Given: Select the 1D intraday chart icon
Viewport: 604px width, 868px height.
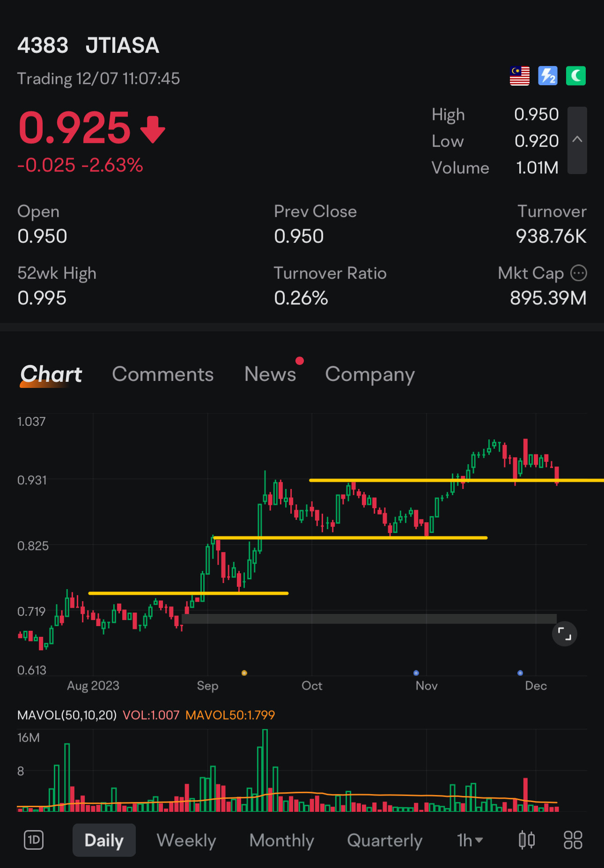Looking at the screenshot, I should tap(34, 840).
